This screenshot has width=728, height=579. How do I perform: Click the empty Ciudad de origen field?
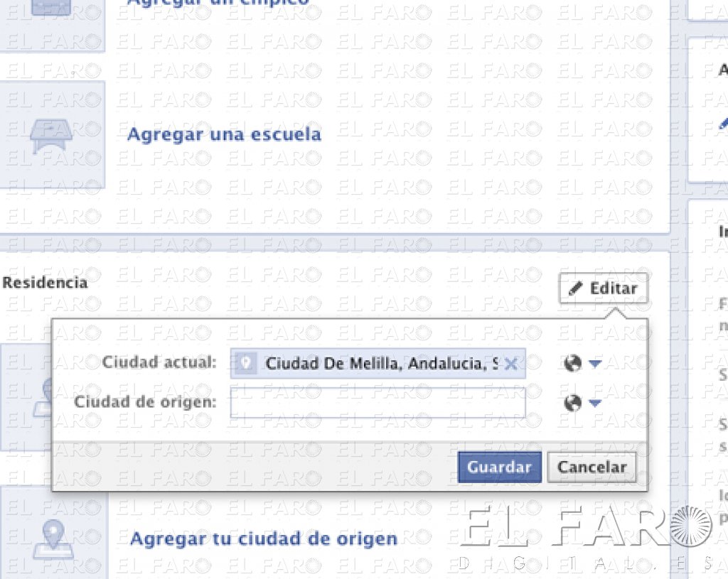(x=378, y=403)
